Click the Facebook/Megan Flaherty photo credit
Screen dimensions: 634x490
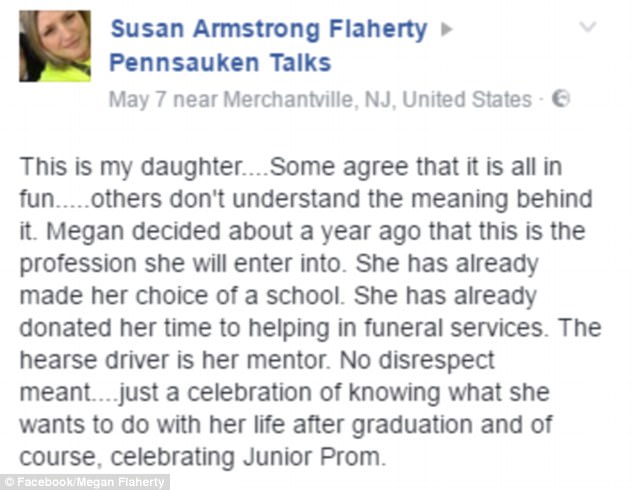click(91, 482)
